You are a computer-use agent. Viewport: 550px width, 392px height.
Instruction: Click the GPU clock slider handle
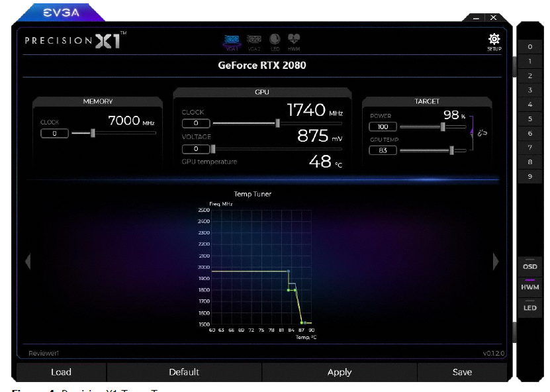tap(277, 122)
